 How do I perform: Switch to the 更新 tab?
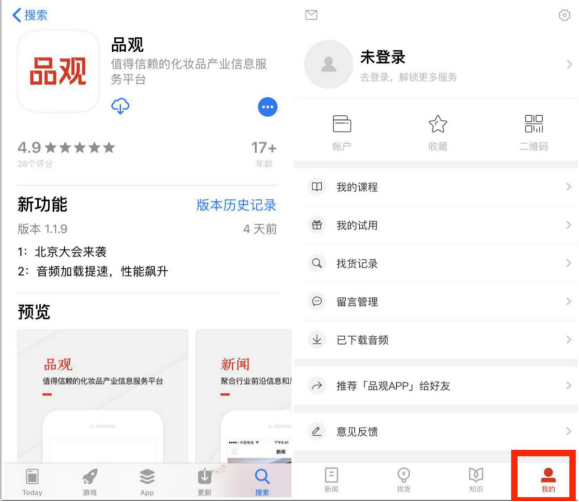[205, 482]
